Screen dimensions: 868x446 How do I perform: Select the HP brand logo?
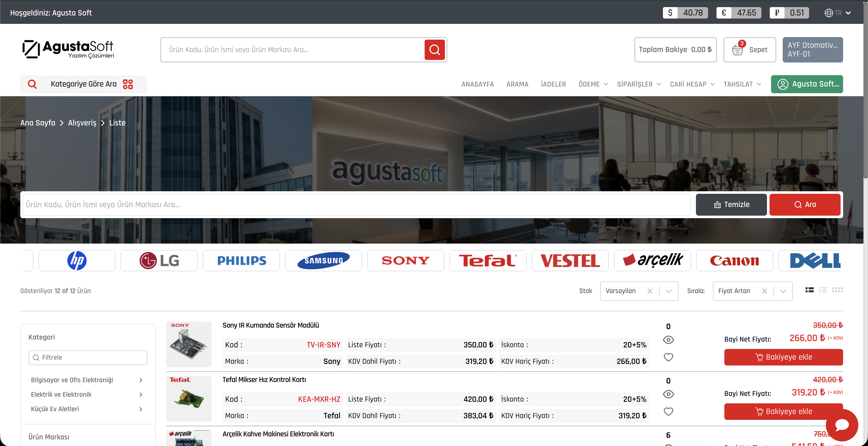(x=77, y=261)
